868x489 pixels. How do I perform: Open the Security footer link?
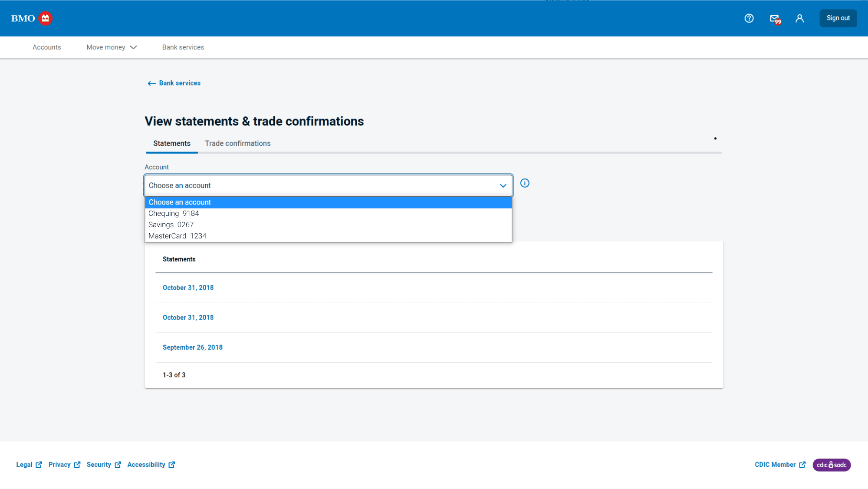point(99,465)
